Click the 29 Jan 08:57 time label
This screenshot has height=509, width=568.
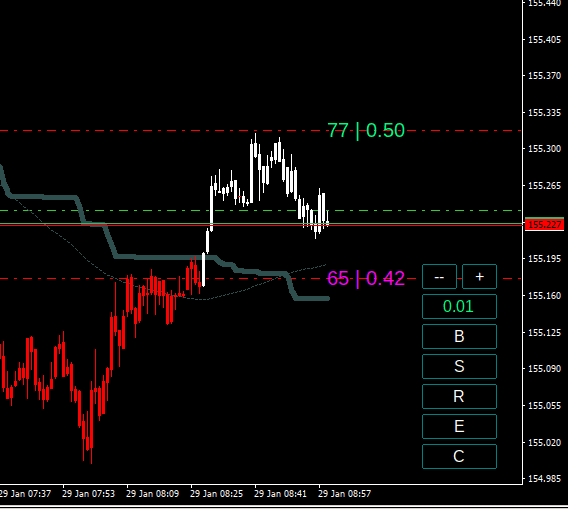pyautogui.click(x=344, y=494)
